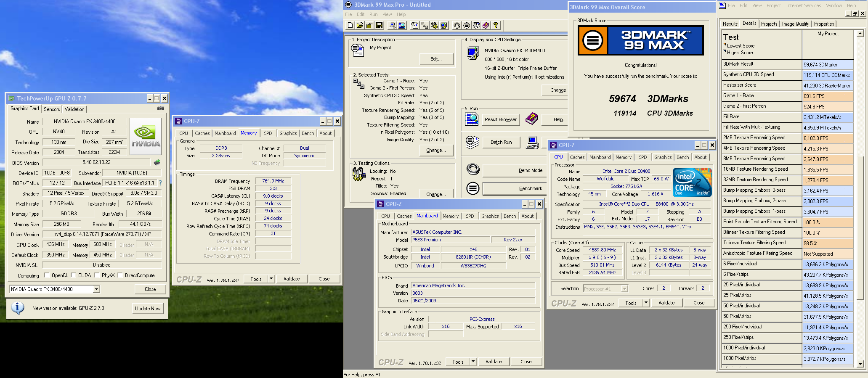Open the Run menu in 3DMark 99
868x378 pixels.
373,14
